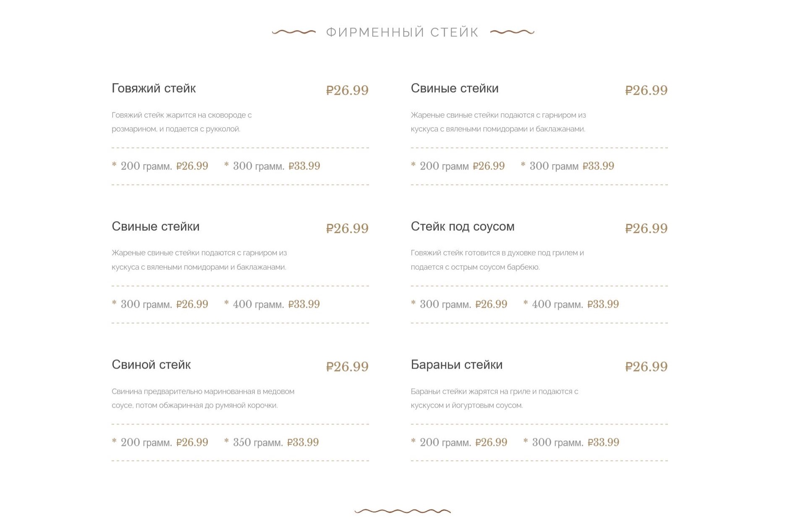Screen dimensions: 806x532
Task: Click the ₽26.99 price beside Бараньи стейки
Action: [646, 367]
